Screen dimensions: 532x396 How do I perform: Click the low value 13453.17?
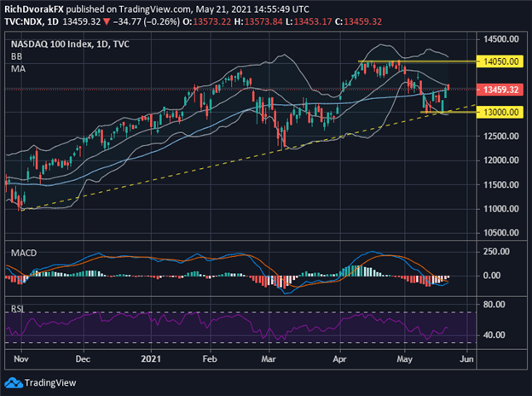pyautogui.click(x=313, y=21)
